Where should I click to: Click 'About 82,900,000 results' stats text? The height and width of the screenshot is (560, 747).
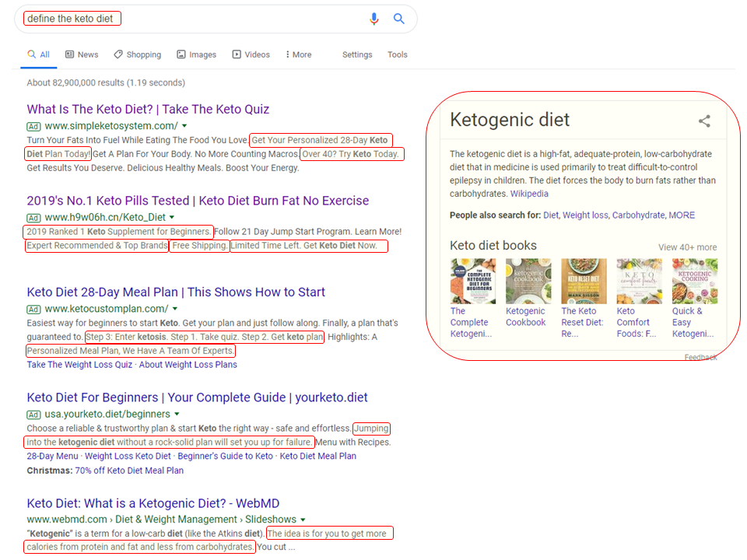coord(106,82)
